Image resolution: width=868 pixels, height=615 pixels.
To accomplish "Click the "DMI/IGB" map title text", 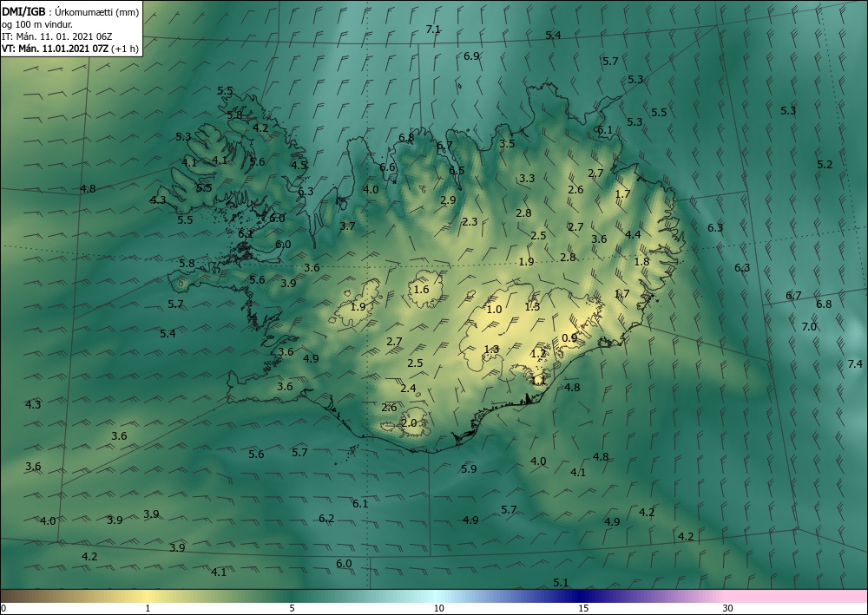I will [23, 12].
